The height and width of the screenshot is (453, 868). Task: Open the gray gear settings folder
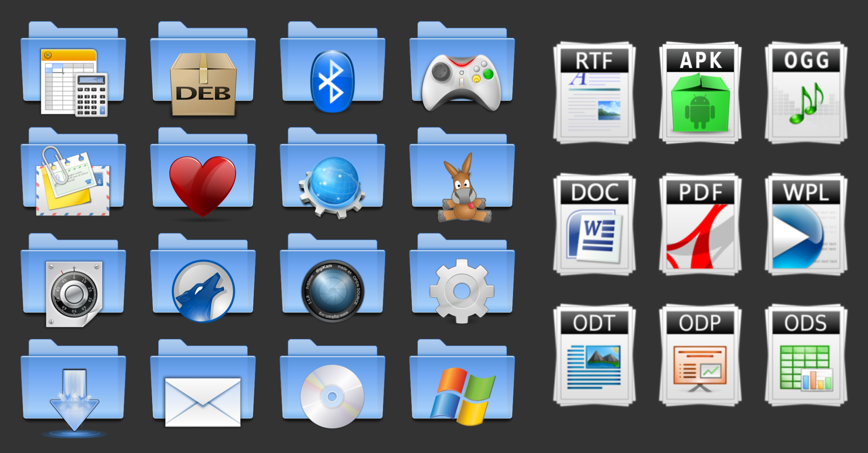(462, 278)
